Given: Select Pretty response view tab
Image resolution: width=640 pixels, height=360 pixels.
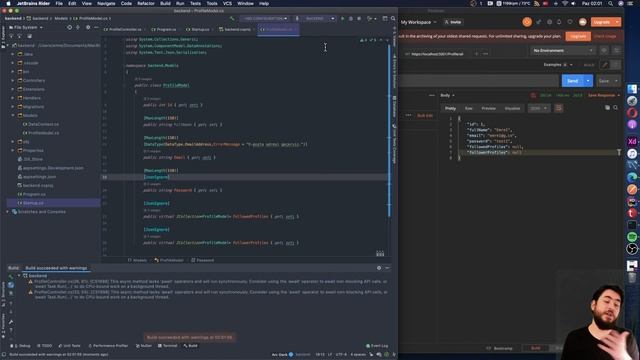Looking at the screenshot, I should point(450,108).
